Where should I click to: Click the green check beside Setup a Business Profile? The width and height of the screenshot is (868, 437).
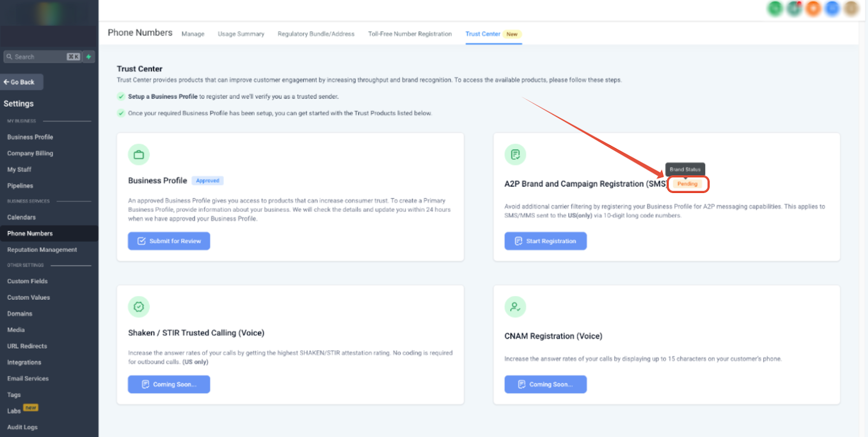121,97
